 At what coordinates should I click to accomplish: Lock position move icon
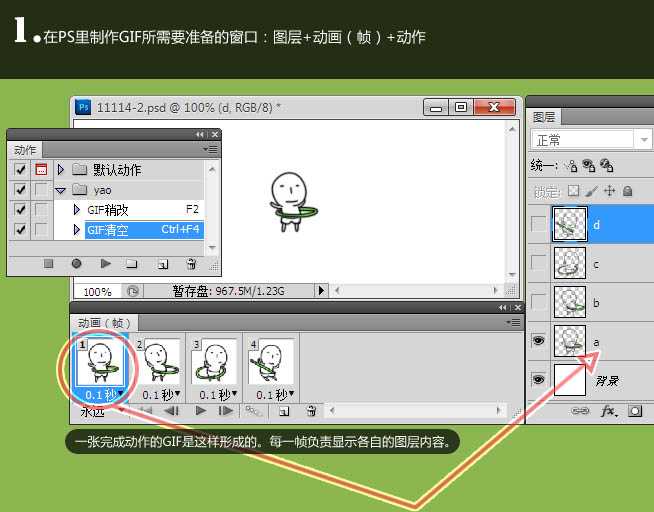click(x=609, y=191)
